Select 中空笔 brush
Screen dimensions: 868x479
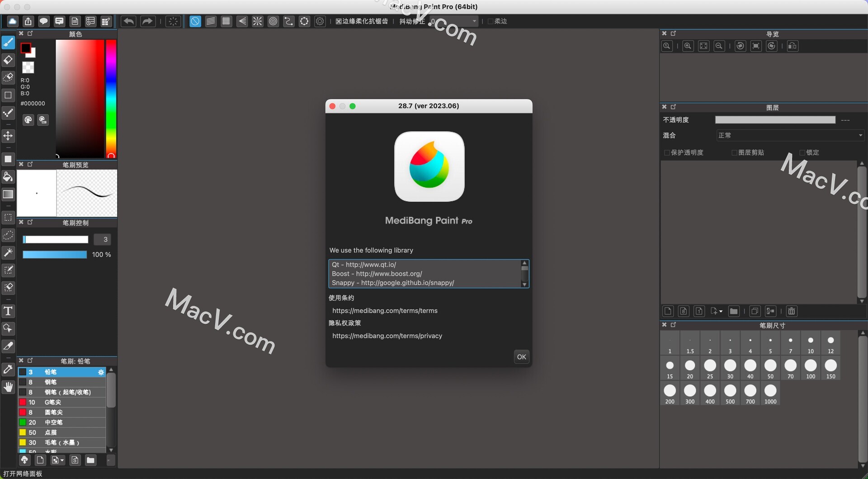point(62,422)
